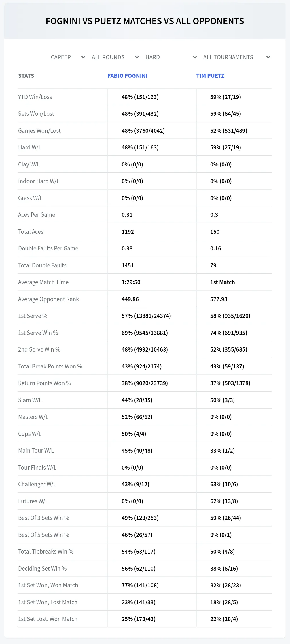
Task: Click the chevron next to CAREER
Action: 83,57
